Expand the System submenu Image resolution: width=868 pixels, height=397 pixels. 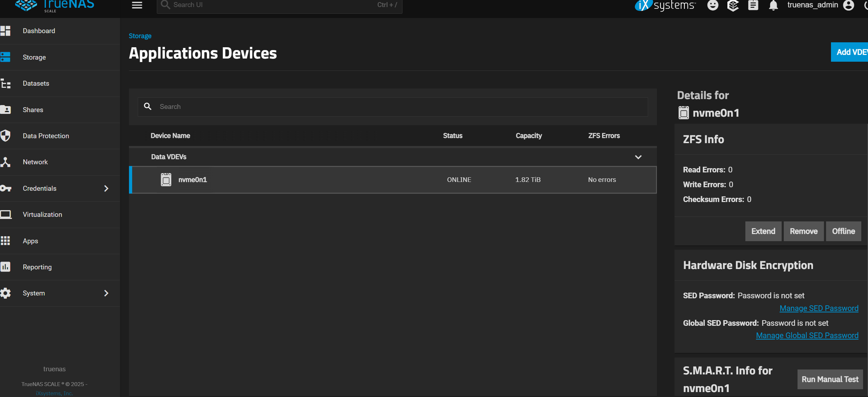[x=106, y=293]
